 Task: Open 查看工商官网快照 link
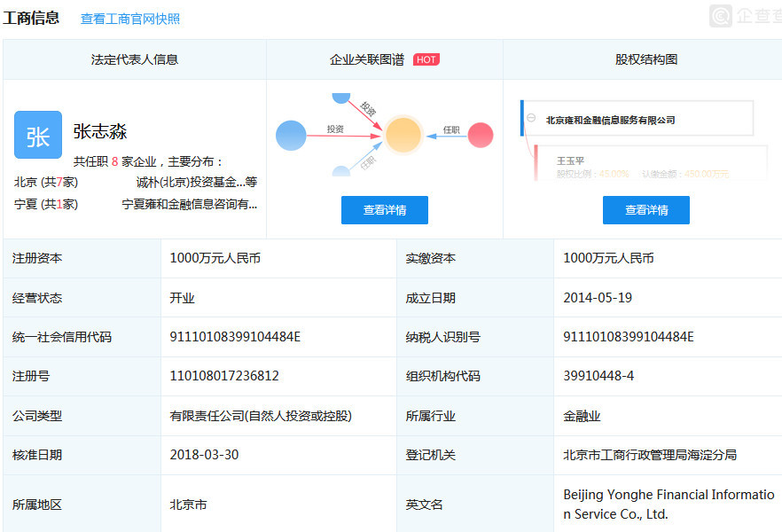coord(130,19)
